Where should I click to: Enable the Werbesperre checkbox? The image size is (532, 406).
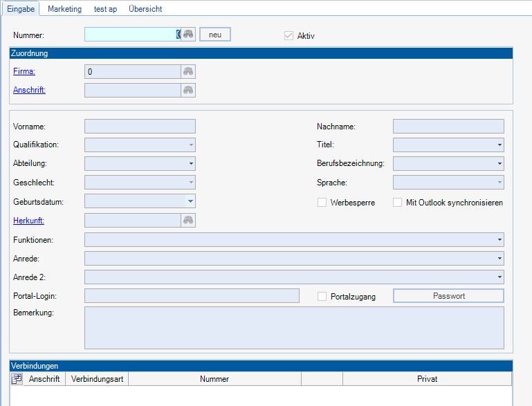[x=322, y=203]
